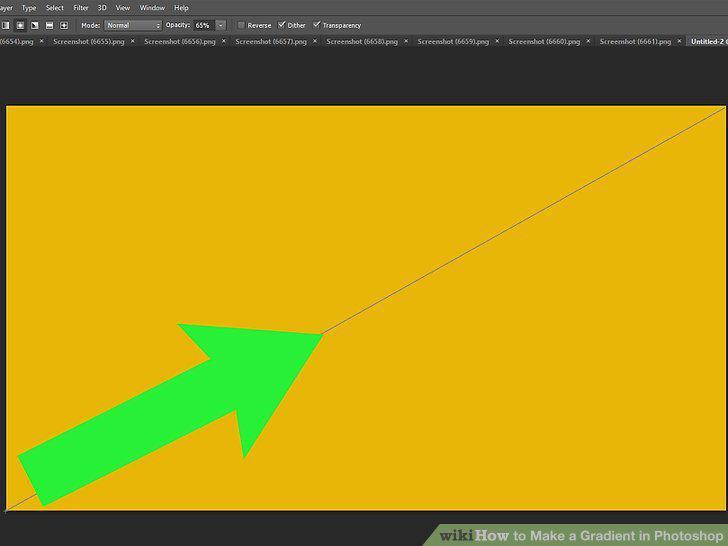Image resolution: width=728 pixels, height=546 pixels.
Task: Switch to the (6654).png document tab
Action: click(x=17, y=41)
